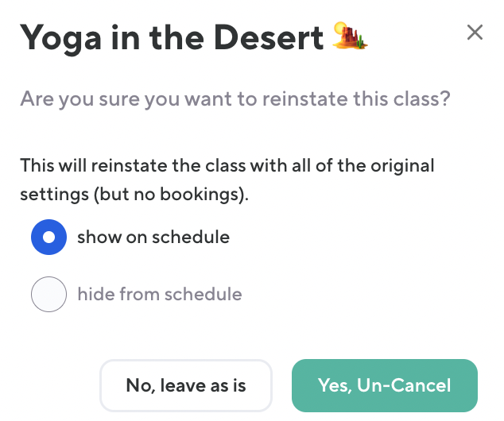Close the Yoga in the Desert dialog
This screenshot has height=421, width=504.
(x=475, y=33)
